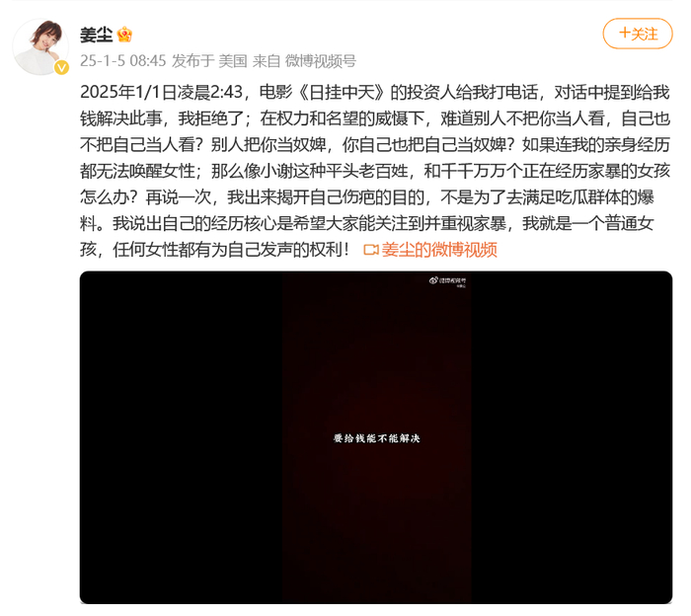Open 姜尘's profile avatar picture

pyautogui.click(x=40, y=47)
